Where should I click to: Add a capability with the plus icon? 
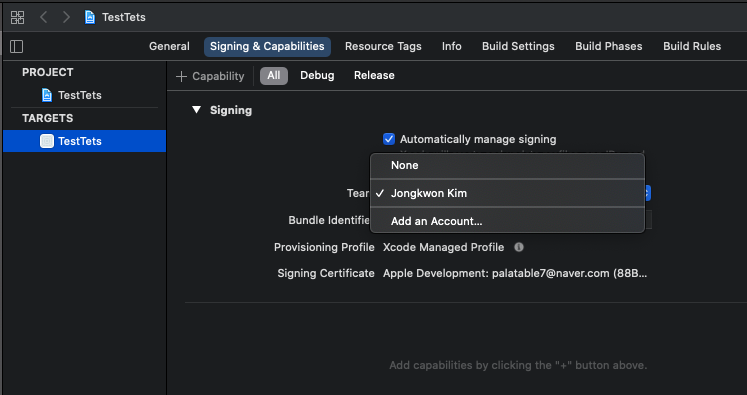[x=181, y=76]
